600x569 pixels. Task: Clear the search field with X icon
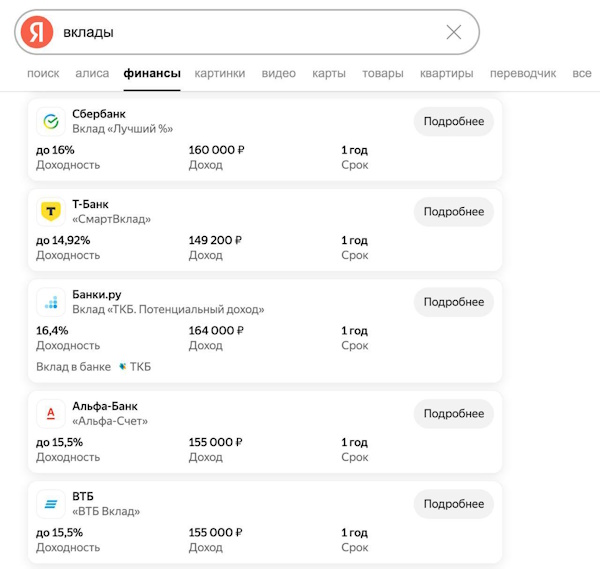click(x=453, y=32)
